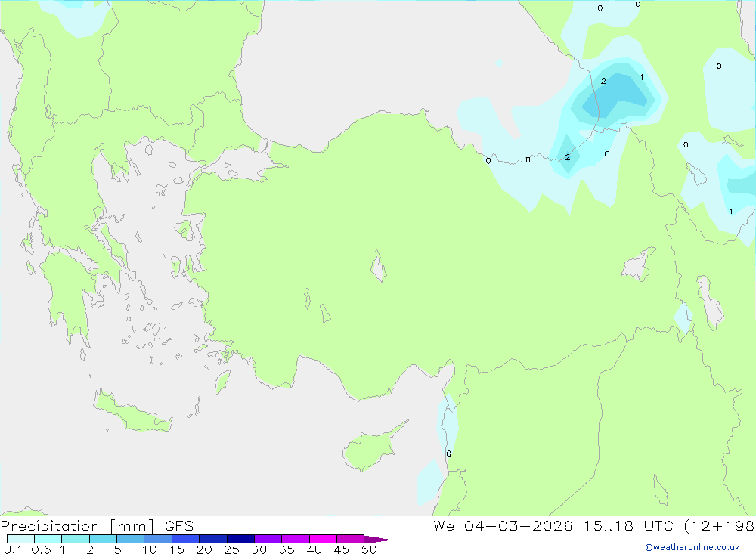Pick the 45–50 mm legend swatch
The width and height of the screenshot is (756, 554).
(x=351, y=539)
